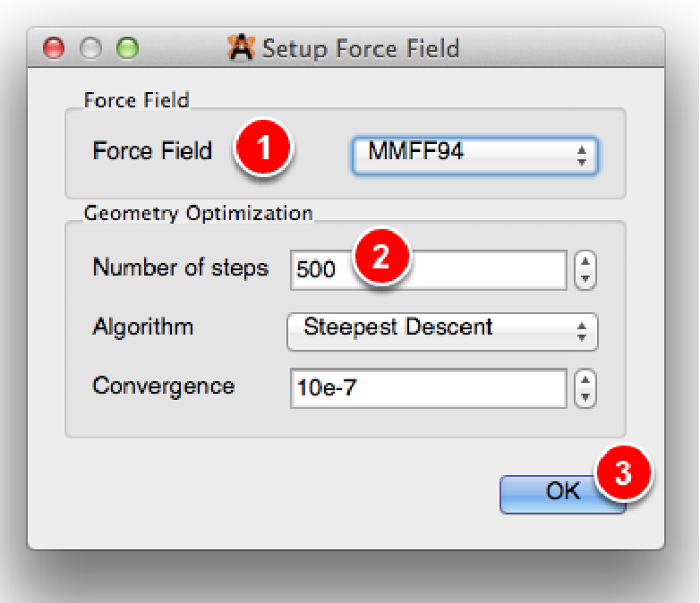This screenshot has height=603, width=700.
Task: Click the Geometry Optimization group heading
Action: 198,214
